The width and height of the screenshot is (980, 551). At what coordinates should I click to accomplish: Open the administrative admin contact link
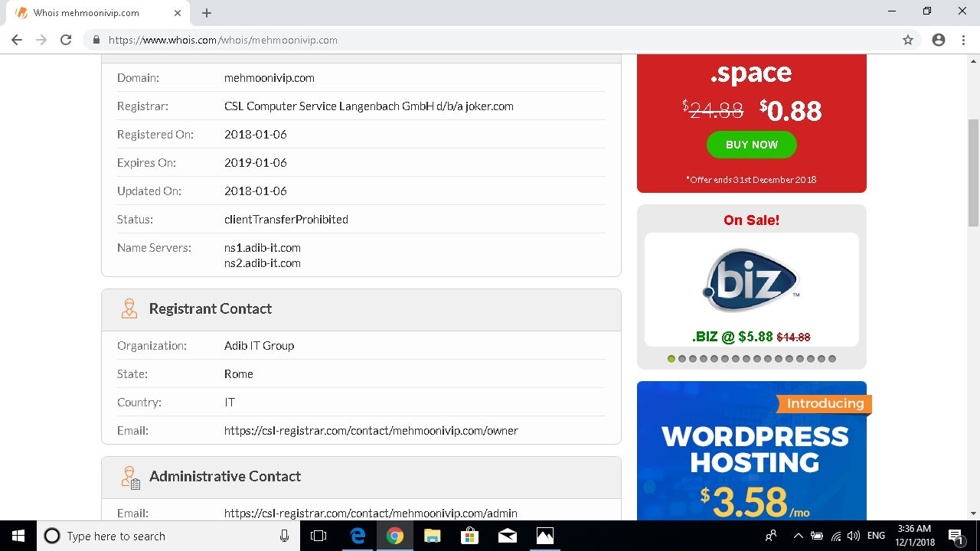click(371, 514)
